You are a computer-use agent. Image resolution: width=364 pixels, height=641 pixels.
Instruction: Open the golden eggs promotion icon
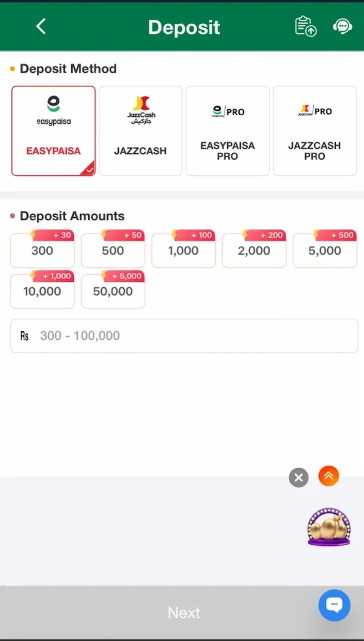[329, 527]
